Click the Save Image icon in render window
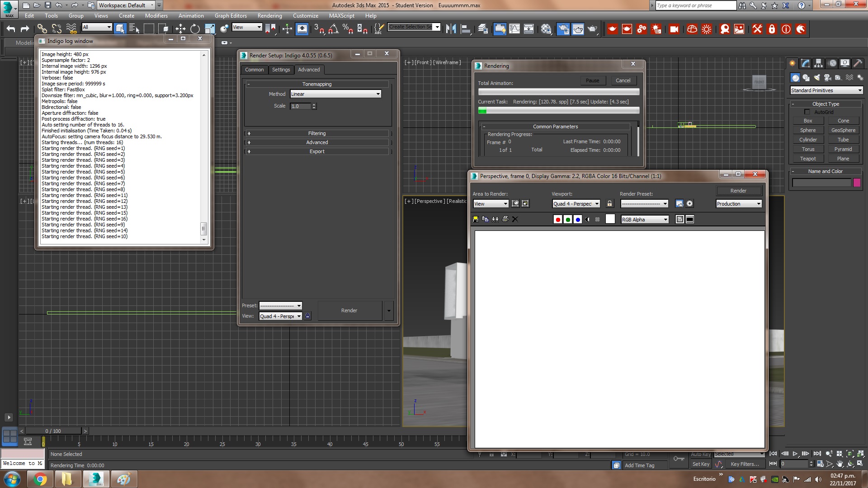 pyautogui.click(x=475, y=219)
